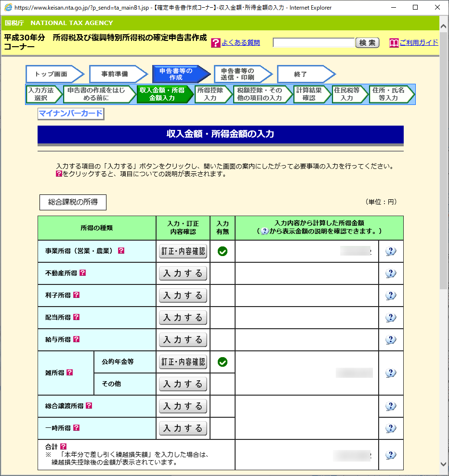Open amount explanation bubble for 総合譲渡所得 row
The image size is (449, 476).
391,406
